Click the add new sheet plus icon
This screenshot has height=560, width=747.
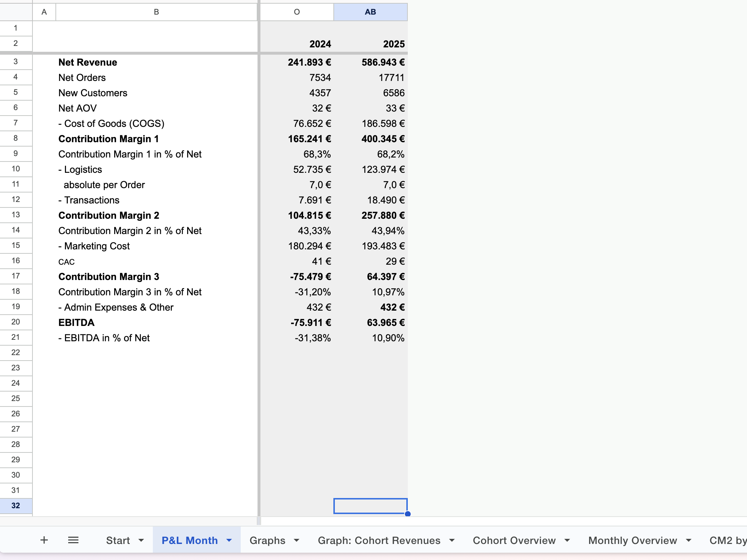coord(44,540)
